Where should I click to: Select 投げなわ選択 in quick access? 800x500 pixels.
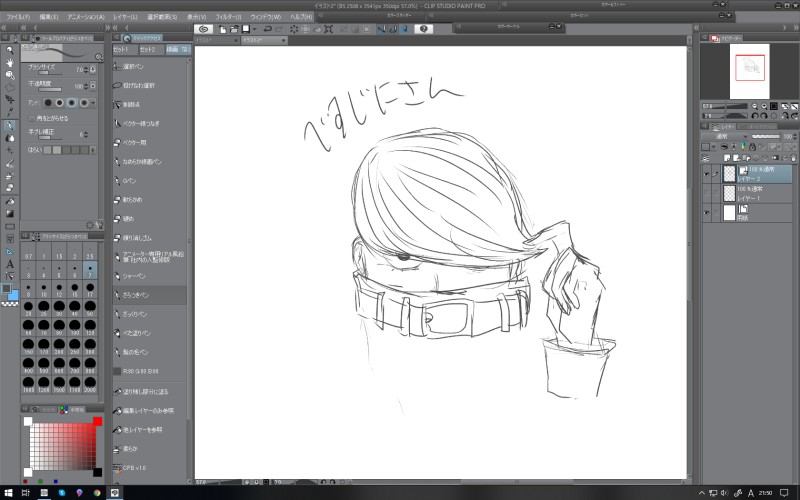point(149,86)
